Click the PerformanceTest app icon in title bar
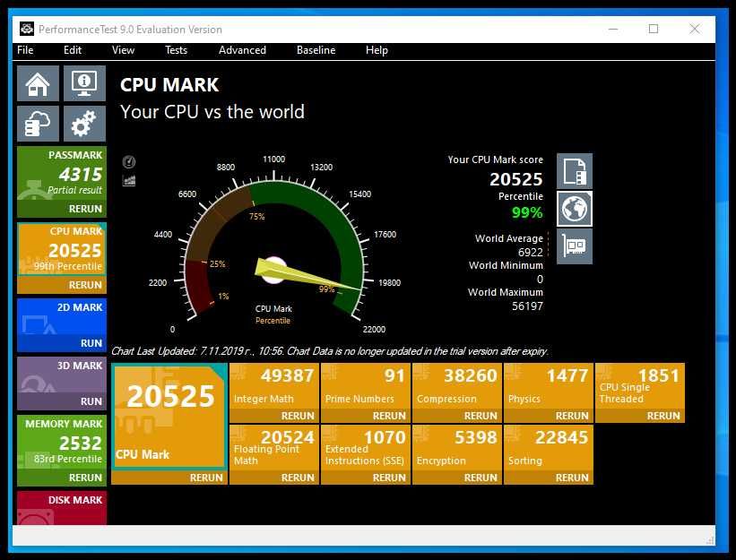The image size is (736, 560). [27, 29]
